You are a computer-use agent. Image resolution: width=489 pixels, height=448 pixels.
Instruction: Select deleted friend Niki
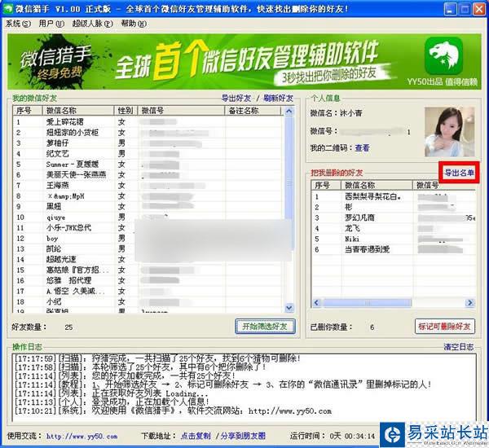tap(394, 239)
